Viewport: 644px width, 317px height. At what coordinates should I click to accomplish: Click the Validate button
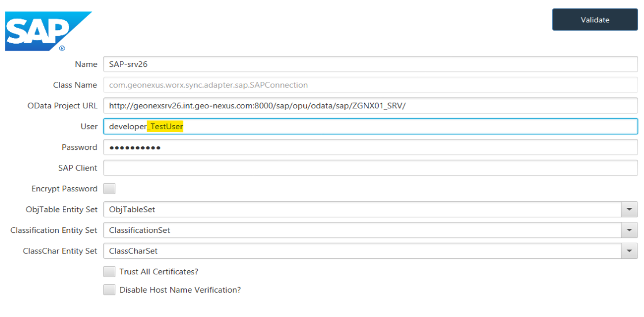click(595, 19)
